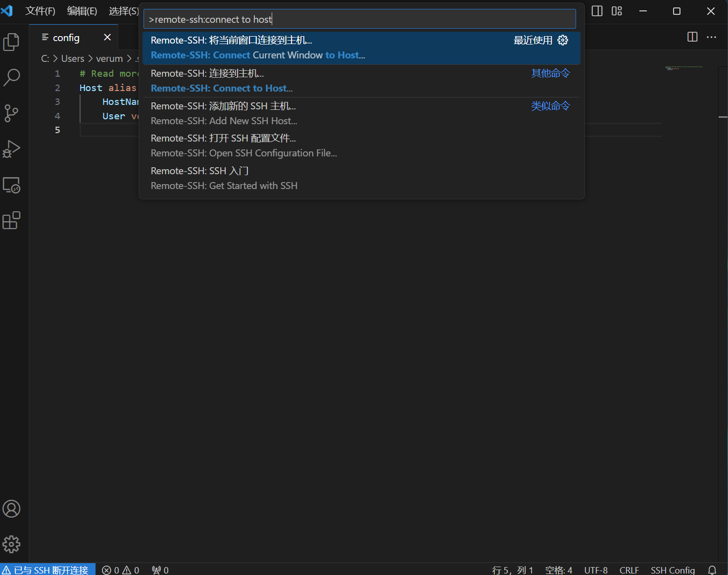728x575 pixels.
Task: Open Source Control view
Action: coord(11,113)
